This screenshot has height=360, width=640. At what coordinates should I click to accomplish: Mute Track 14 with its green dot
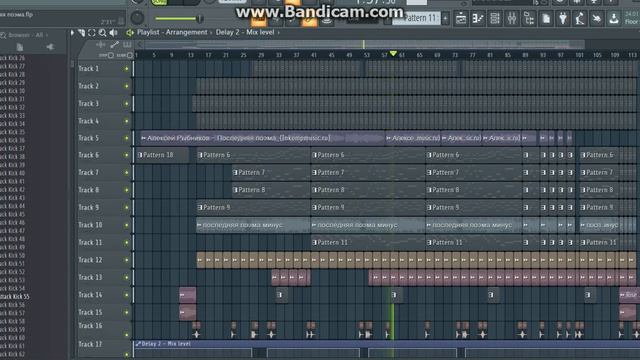[127, 295]
